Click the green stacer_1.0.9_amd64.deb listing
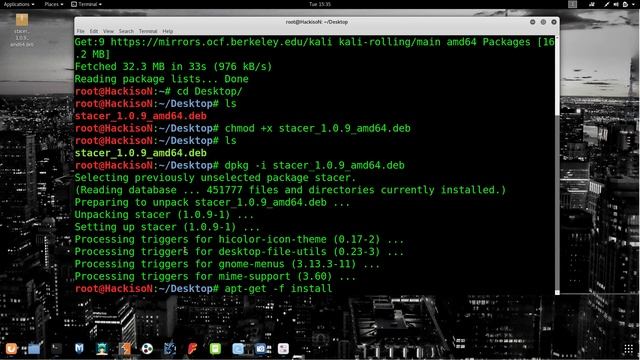This screenshot has width=640, height=360. tap(140, 153)
